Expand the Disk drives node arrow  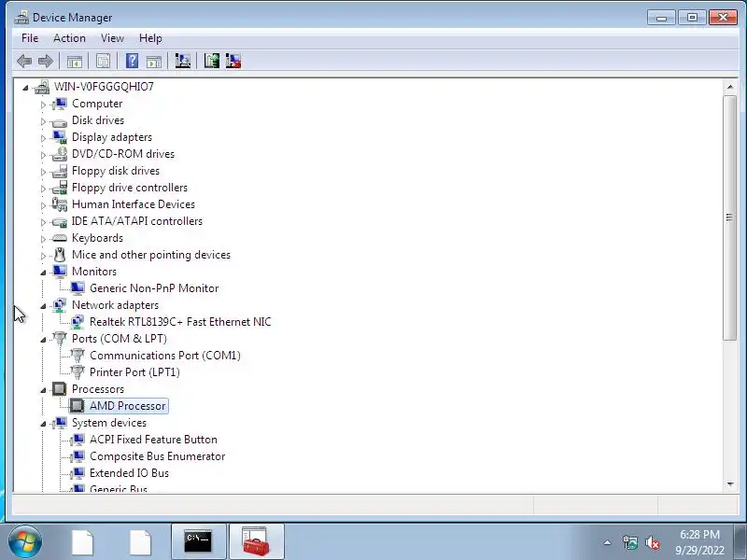click(x=43, y=121)
